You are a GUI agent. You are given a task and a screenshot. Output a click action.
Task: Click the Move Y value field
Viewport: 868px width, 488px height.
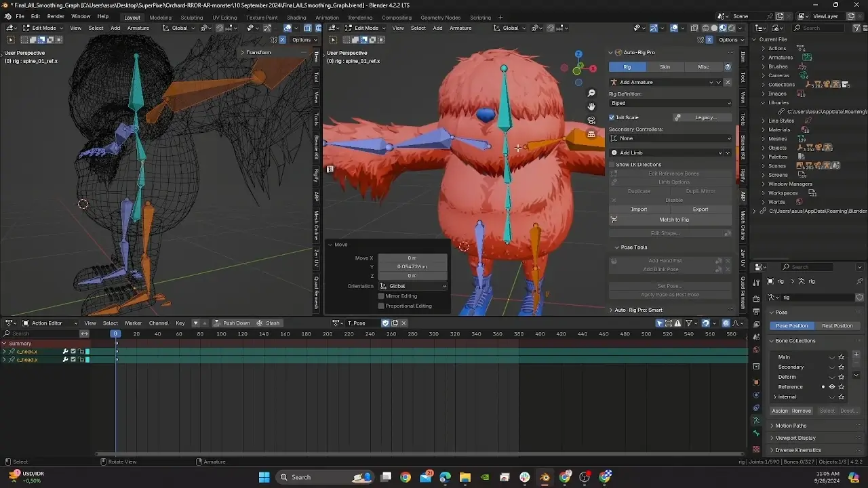coord(412,266)
